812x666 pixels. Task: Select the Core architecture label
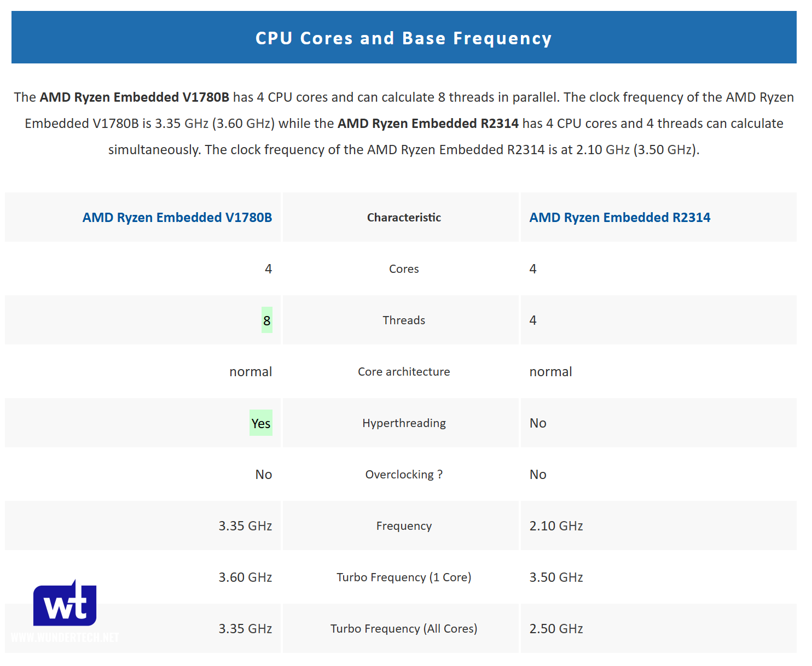click(x=404, y=372)
